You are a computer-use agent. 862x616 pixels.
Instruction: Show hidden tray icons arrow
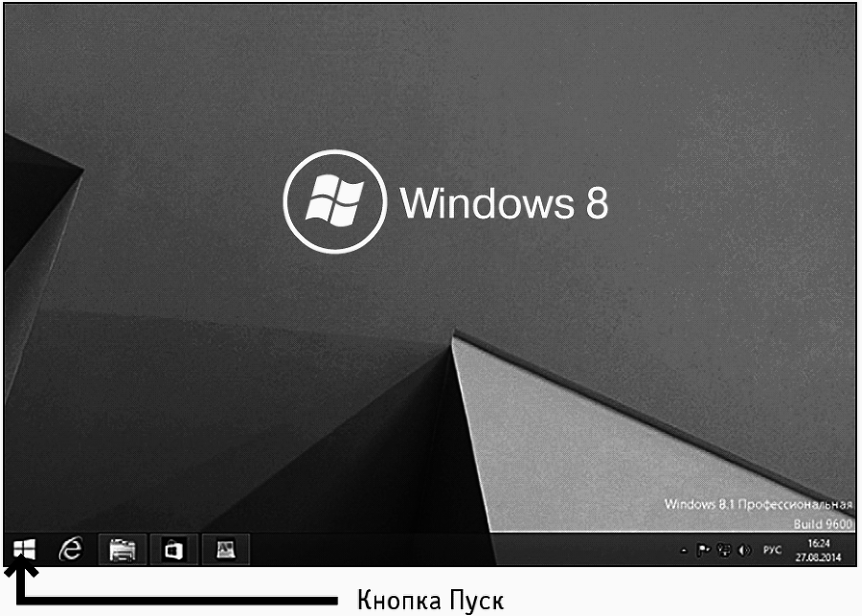pos(684,550)
